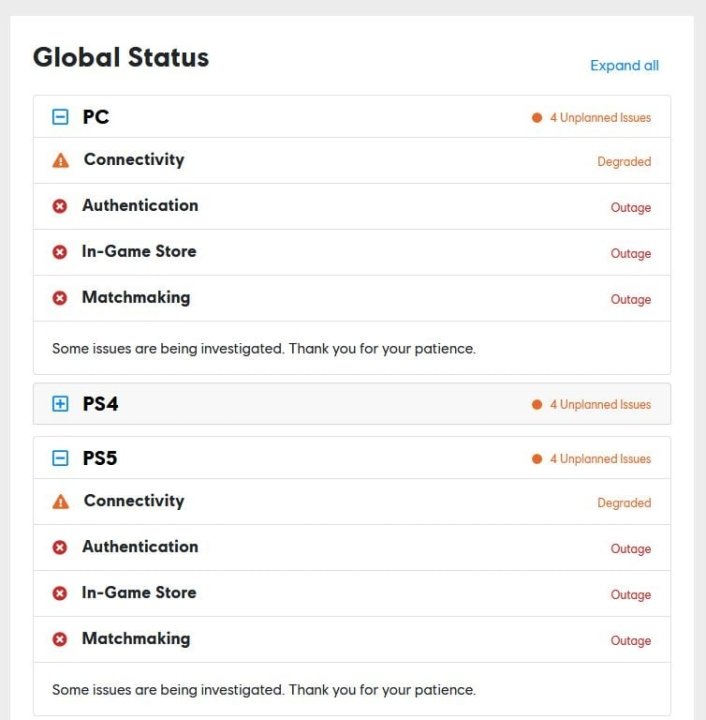Image resolution: width=706 pixels, height=720 pixels.
Task: Expand the PS4 platform section
Action: 60,404
